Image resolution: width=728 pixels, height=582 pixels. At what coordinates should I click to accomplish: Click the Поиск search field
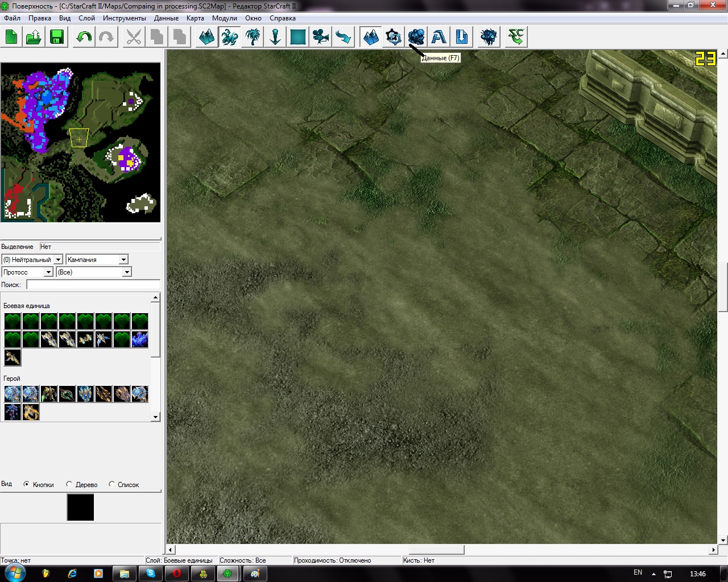(93, 285)
